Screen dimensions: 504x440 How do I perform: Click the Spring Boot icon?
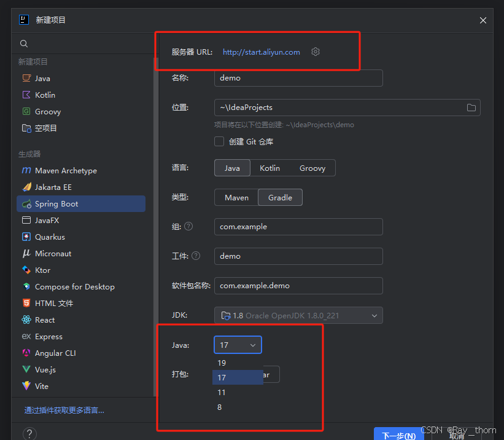(26, 204)
